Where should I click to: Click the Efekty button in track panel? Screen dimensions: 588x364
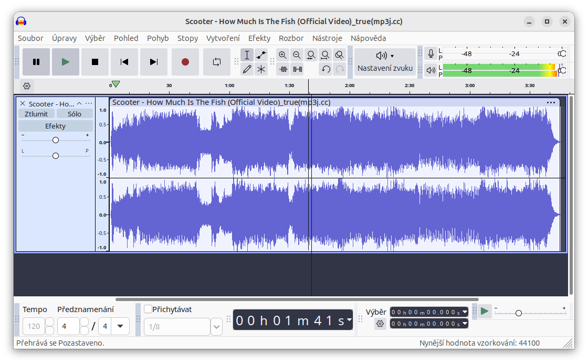55,126
